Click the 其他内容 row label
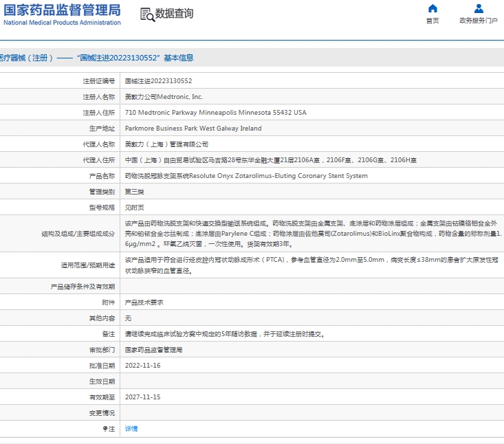This screenshot has width=504, height=444. tap(102, 318)
